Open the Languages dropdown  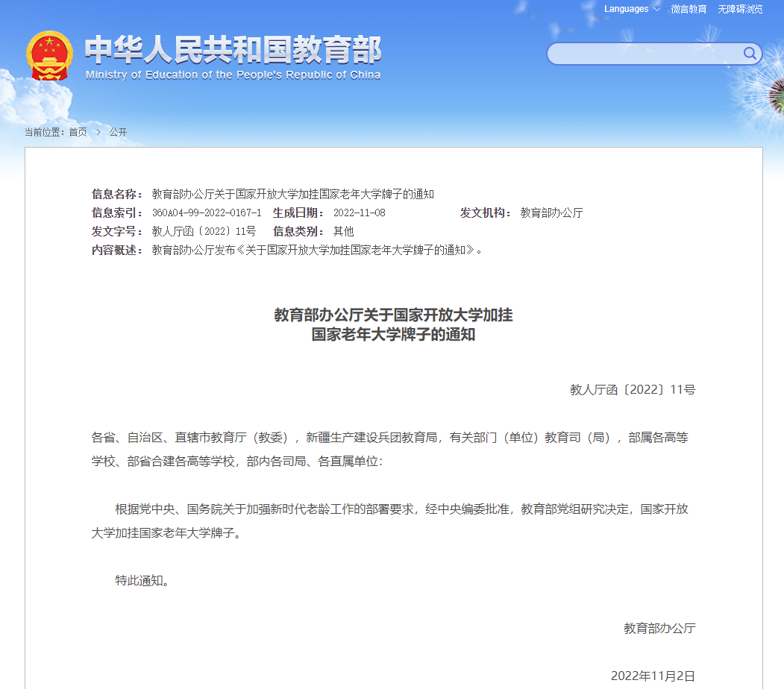coord(632,9)
